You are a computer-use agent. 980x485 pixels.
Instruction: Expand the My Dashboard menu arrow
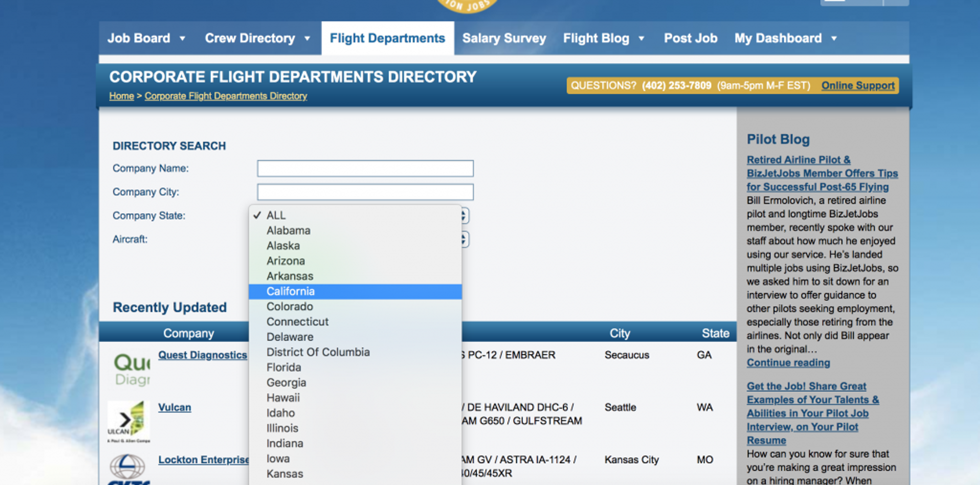[834, 38]
